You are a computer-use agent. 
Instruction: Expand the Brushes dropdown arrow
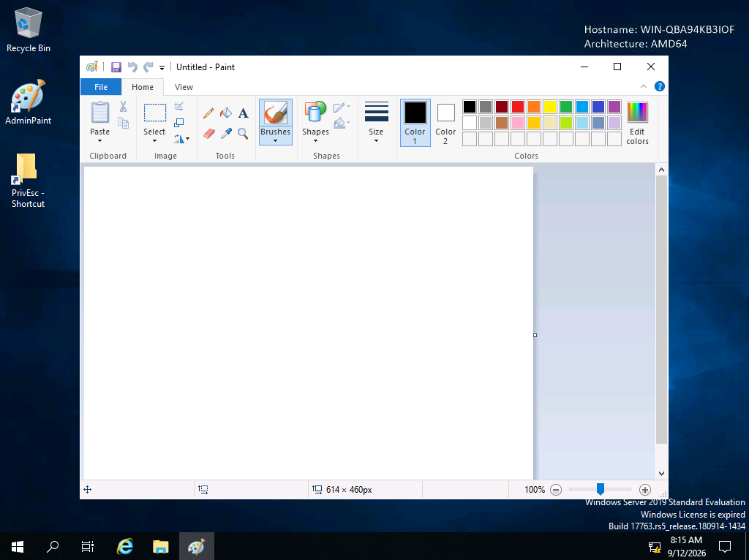[x=276, y=141]
